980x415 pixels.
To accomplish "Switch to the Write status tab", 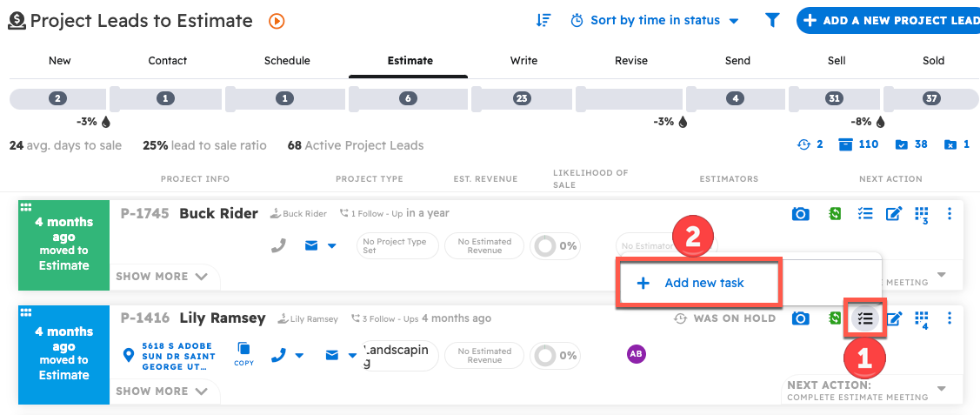I will pyautogui.click(x=523, y=61).
